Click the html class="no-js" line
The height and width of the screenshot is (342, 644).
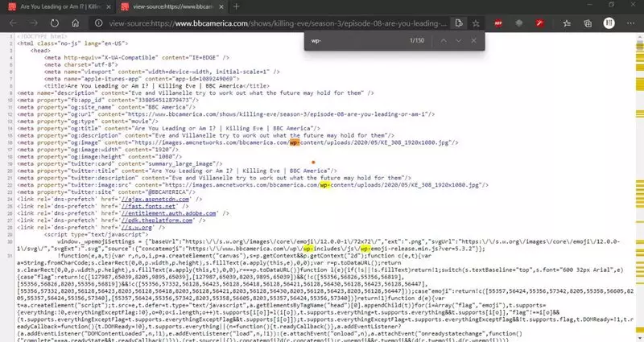[72, 43]
